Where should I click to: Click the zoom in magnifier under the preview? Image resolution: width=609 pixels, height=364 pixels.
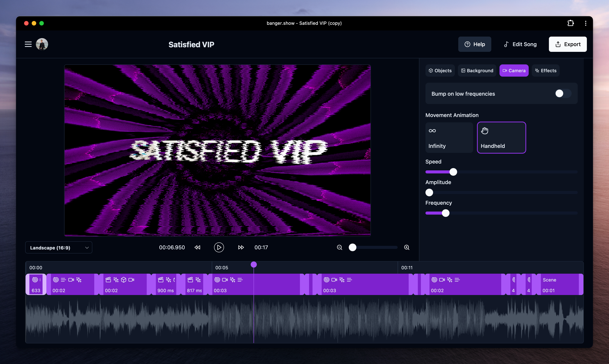[406, 247]
